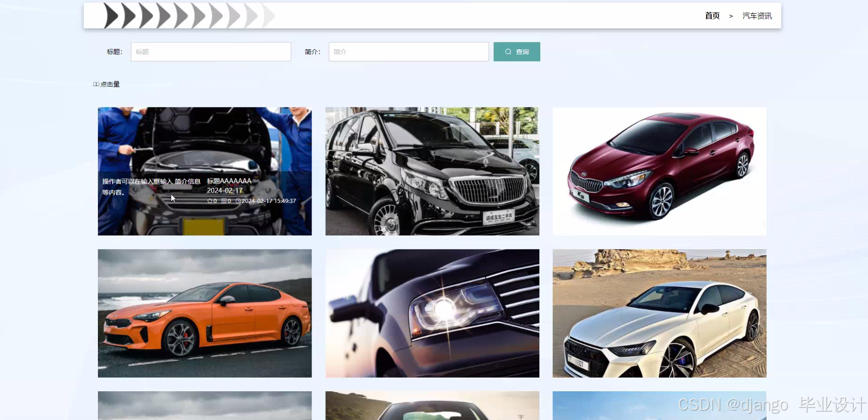Focus the 简介 search input field

point(409,52)
